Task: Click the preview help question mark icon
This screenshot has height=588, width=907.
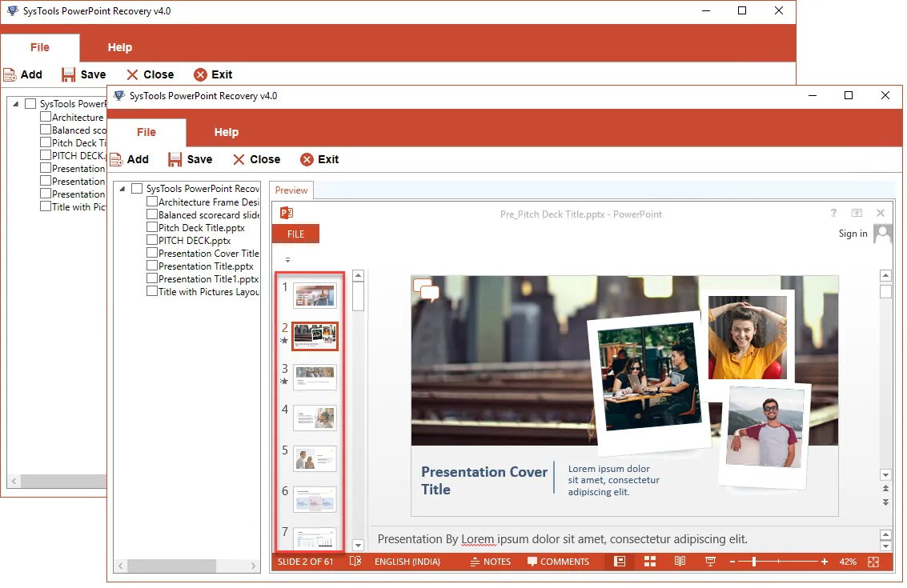Action: [x=833, y=213]
